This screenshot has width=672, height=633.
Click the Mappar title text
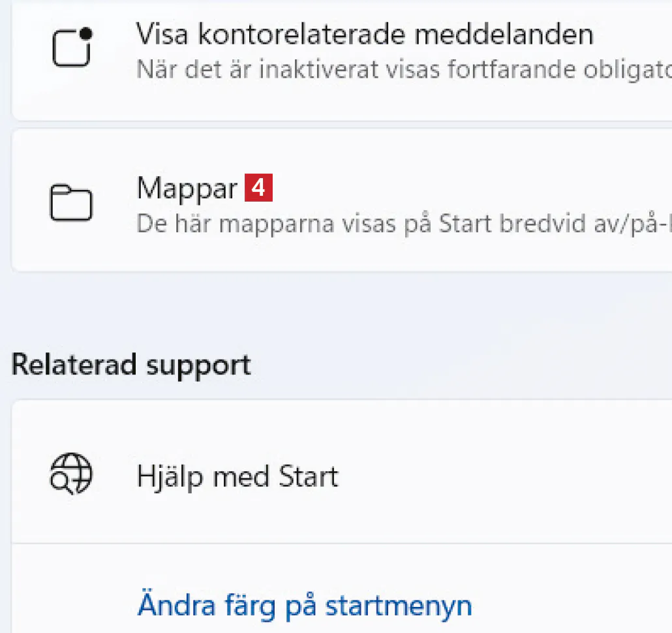(187, 189)
